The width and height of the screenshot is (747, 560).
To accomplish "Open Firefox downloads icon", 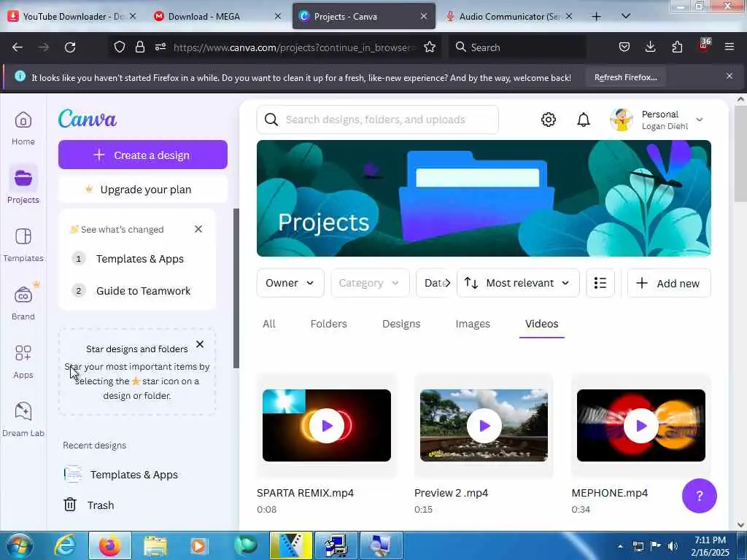I will [650, 47].
